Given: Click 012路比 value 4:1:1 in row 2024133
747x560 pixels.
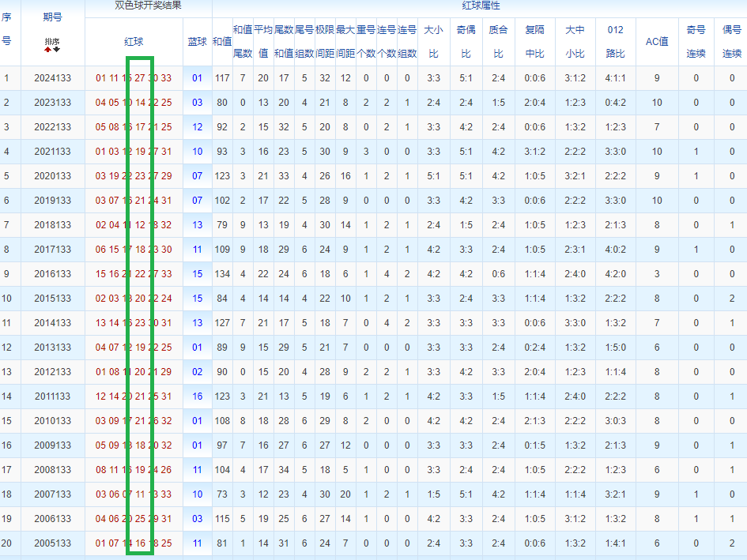Looking at the screenshot, I should 616,78.
